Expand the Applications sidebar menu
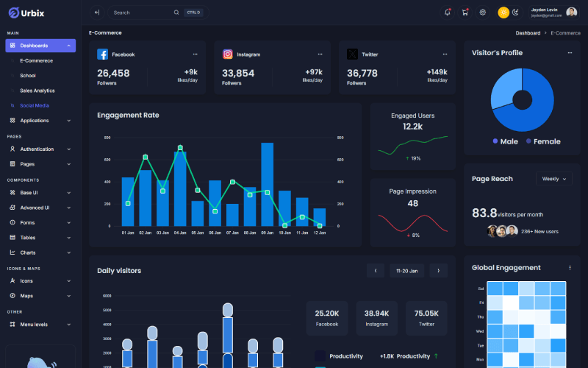The image size is (588, 368). coord(40,120)
